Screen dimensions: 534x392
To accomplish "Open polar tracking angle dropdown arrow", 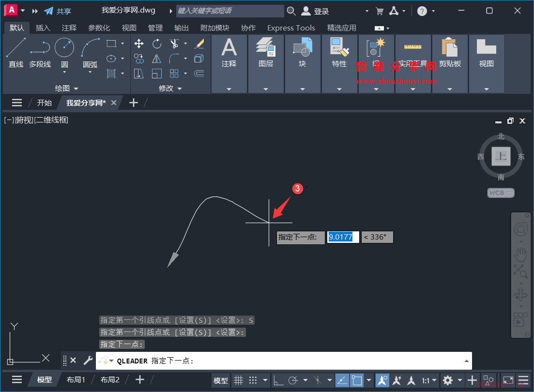I will tap(305, 380).
